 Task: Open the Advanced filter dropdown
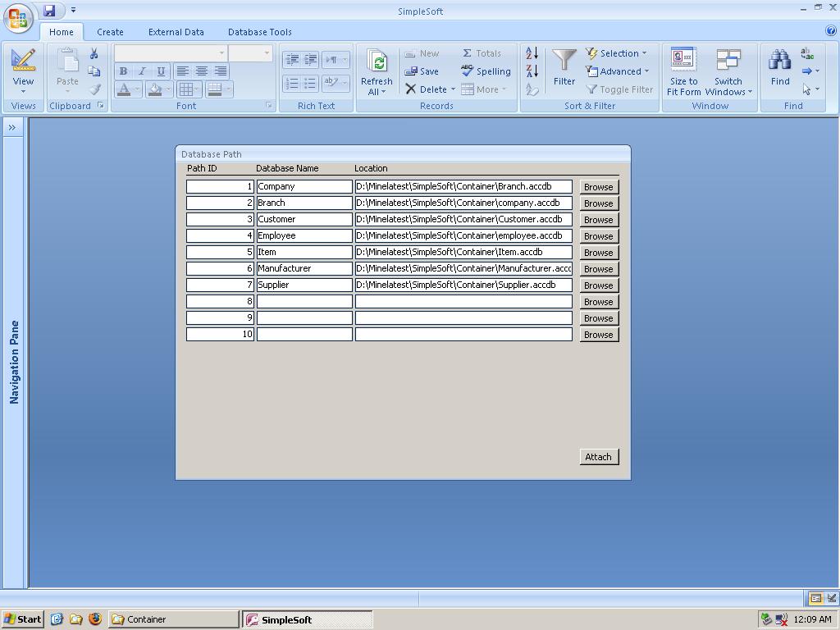click(617, 71)
